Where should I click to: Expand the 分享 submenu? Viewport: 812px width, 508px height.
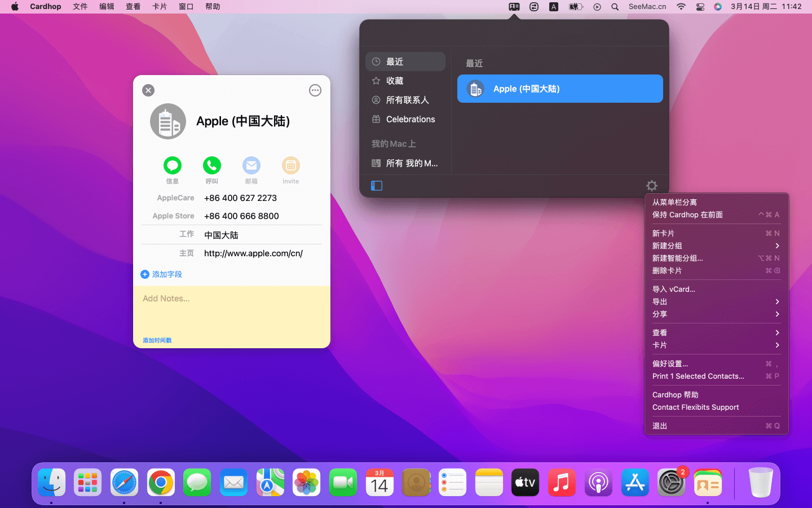click(x=716, y=314)
